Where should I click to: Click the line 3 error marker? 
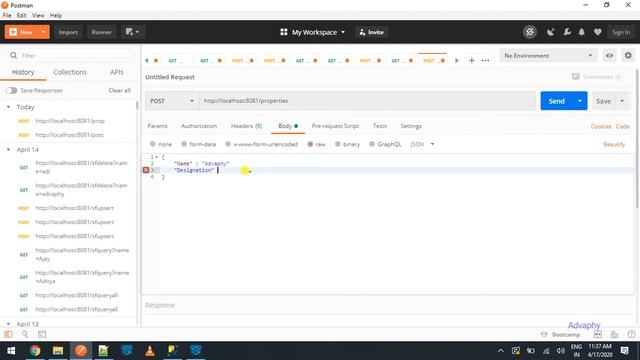click(x=146, y=170)
